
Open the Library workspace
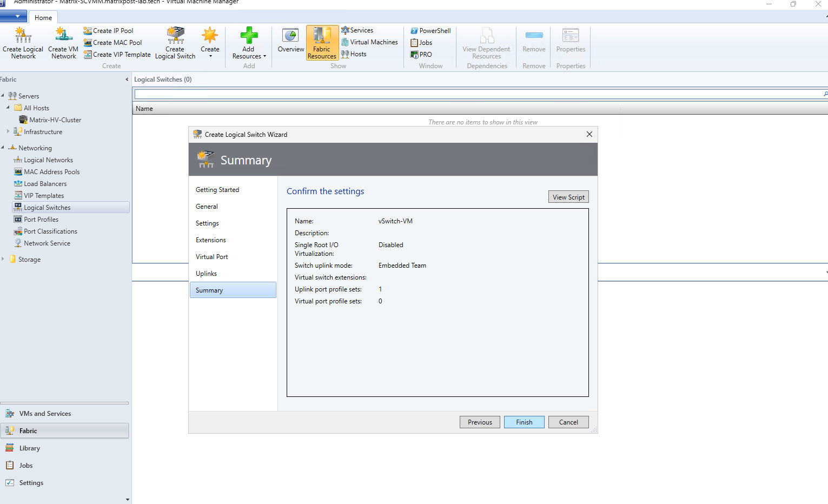(64, 448)
